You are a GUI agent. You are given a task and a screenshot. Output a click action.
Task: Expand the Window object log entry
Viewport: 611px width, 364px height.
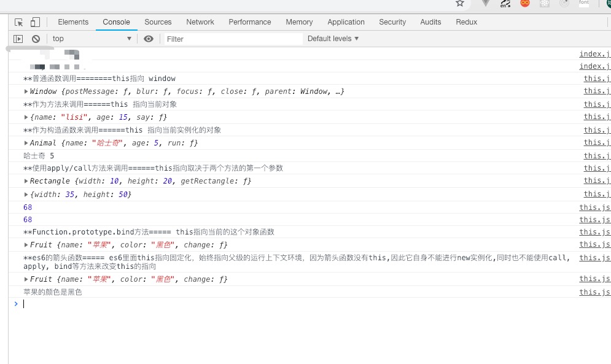(26, 91)
